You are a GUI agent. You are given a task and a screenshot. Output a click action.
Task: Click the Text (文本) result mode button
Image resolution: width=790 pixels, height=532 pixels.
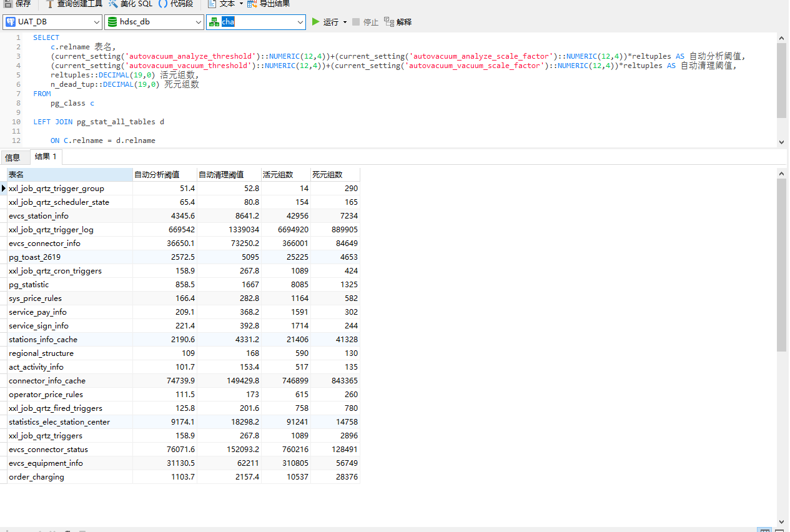[222, 4]
